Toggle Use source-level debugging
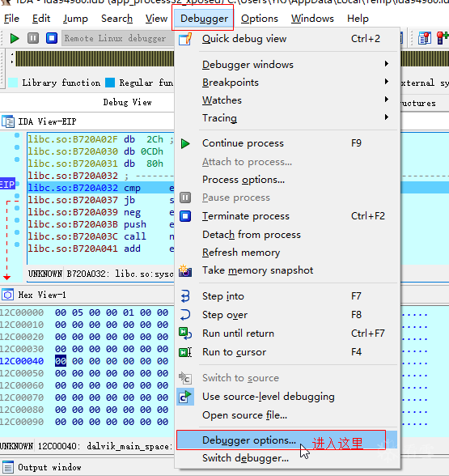The image size is (449, 476). tap(287, 397)
